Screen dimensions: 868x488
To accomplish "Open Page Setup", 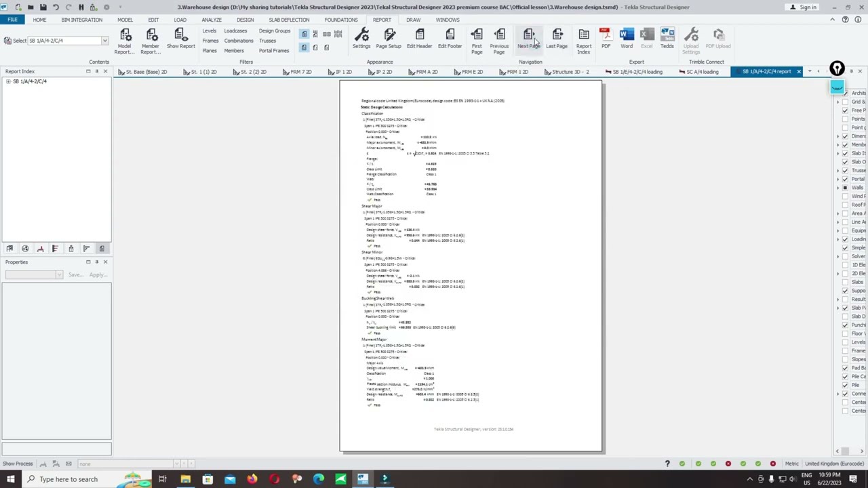I will pos(389,39).
